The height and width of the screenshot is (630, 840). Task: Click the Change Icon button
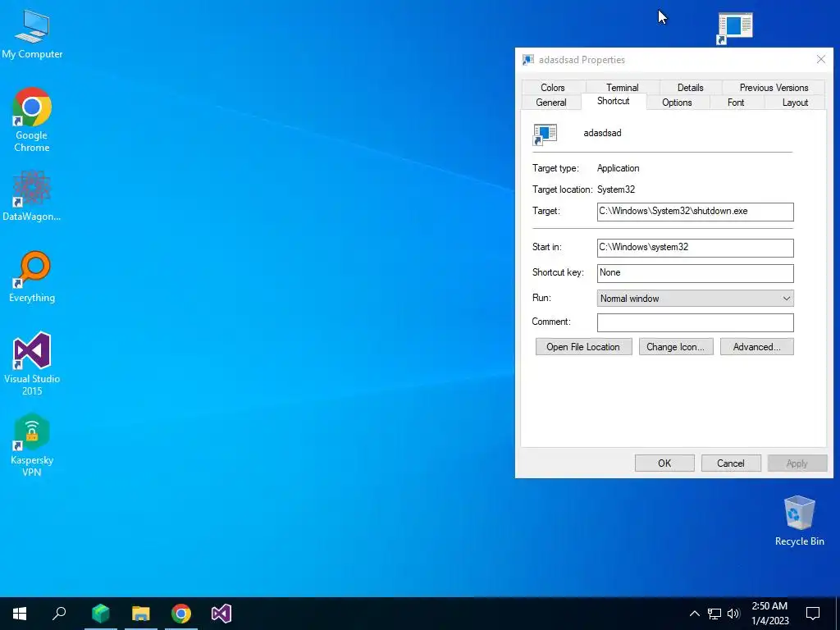coord(676,347)
